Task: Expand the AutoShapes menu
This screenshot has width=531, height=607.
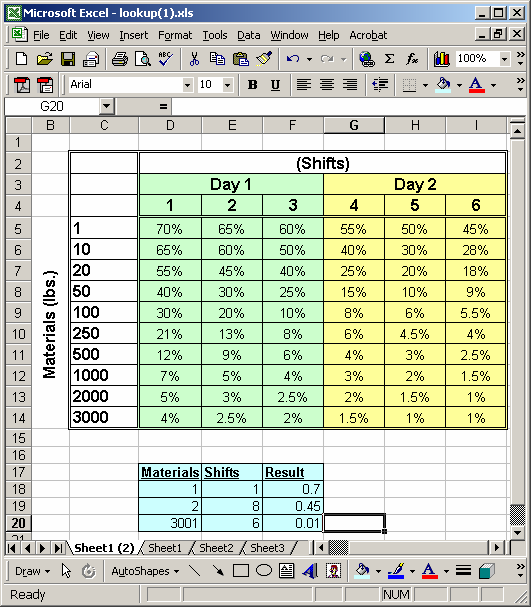Action: pos(145,571)
